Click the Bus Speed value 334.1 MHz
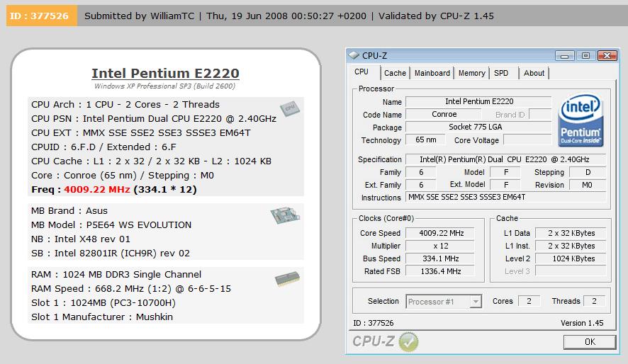This screenshot has height=364, width=628. click(x=441, y=258)
